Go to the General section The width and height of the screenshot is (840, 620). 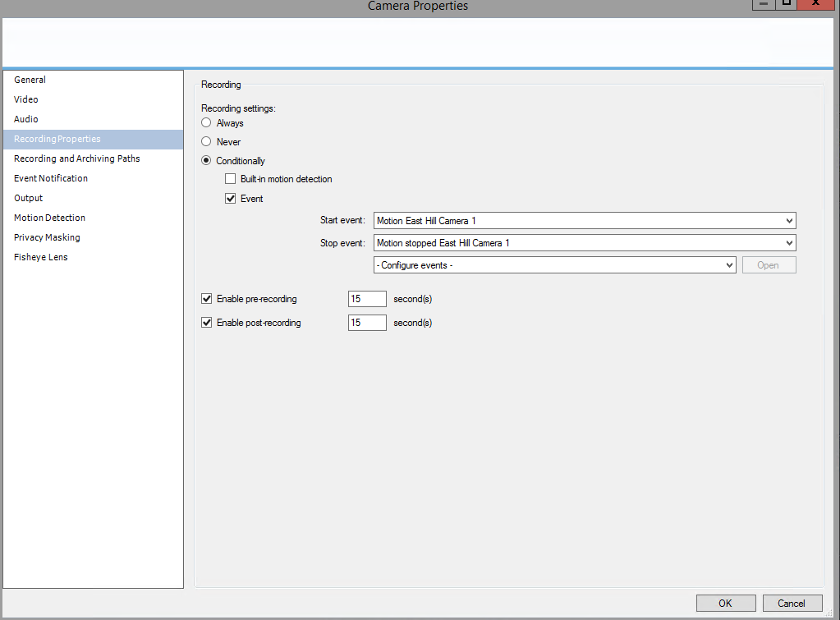coord(30,80)
